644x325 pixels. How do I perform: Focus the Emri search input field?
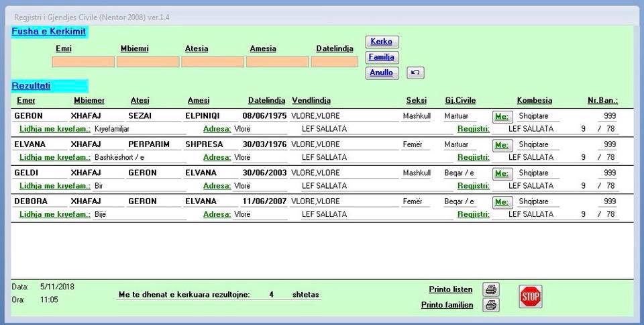pos(83,62)
